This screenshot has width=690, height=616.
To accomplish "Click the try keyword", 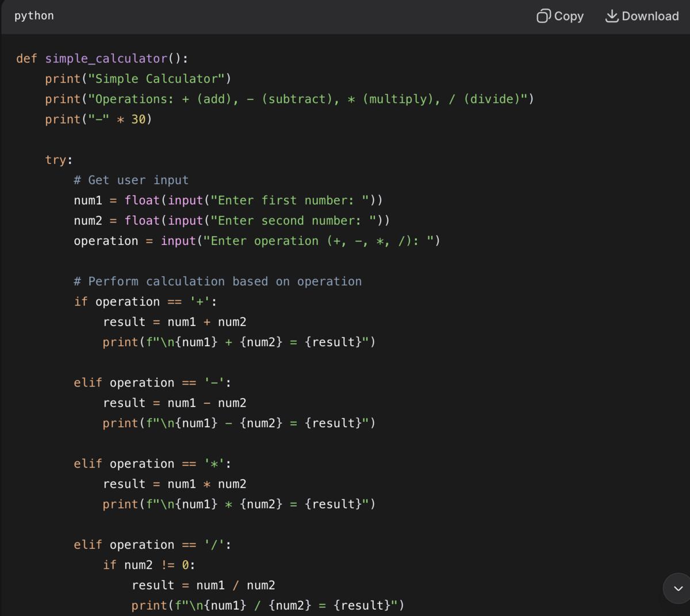I will [x=56, y=160].
